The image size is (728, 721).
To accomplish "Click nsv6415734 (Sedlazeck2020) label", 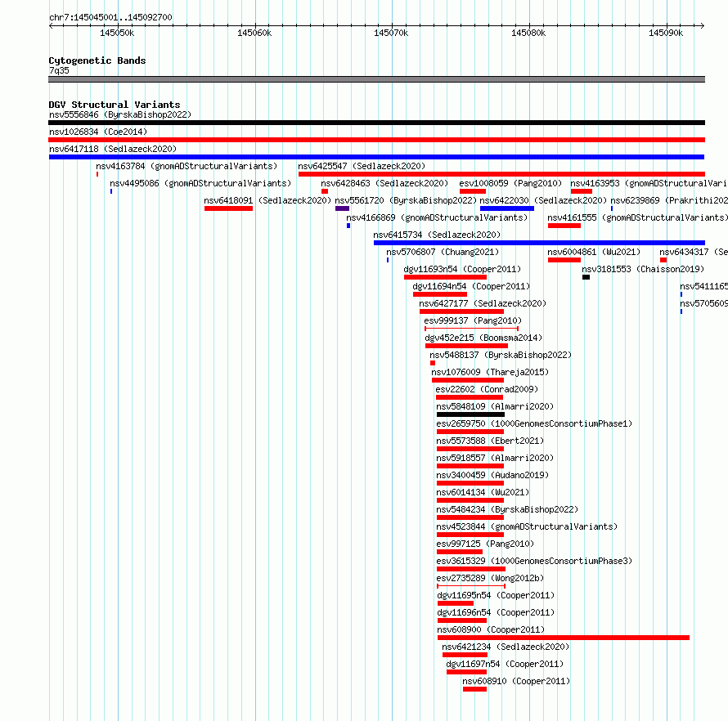I will tap(437, 235).
